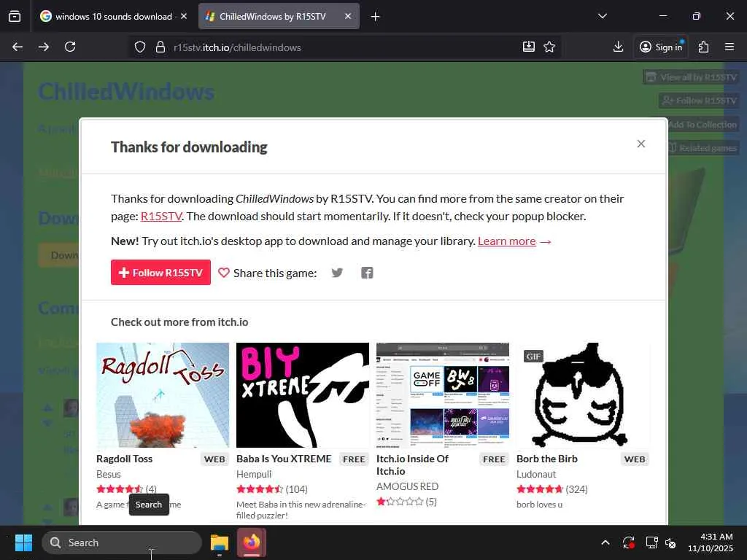Visit author Besus's page

pos(109,474)
